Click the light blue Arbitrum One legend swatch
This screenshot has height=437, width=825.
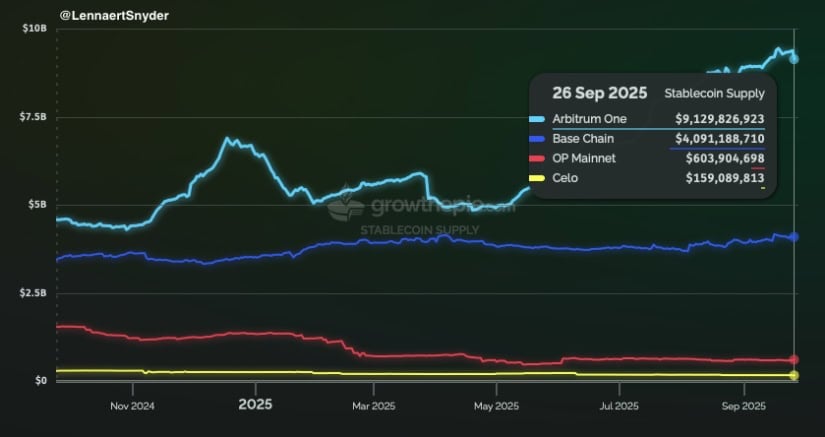(x=537, y=119)
